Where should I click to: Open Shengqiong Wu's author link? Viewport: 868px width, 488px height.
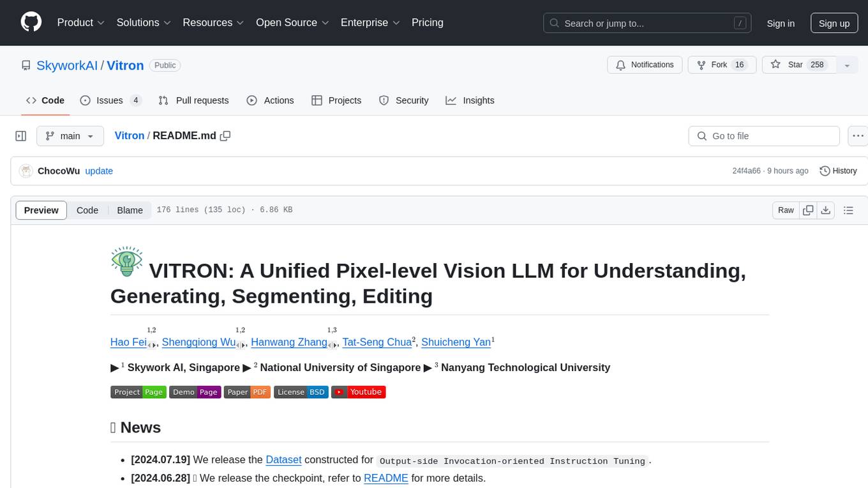click(x=199, y=342)
